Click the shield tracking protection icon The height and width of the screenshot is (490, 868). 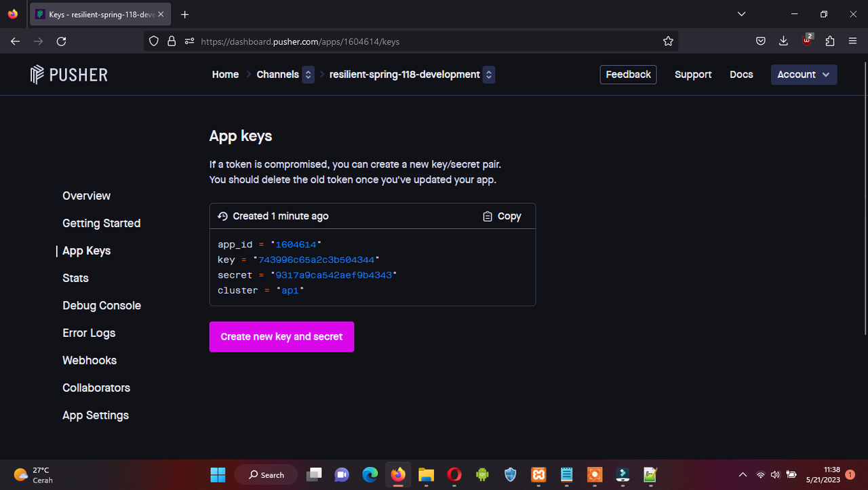154,41
